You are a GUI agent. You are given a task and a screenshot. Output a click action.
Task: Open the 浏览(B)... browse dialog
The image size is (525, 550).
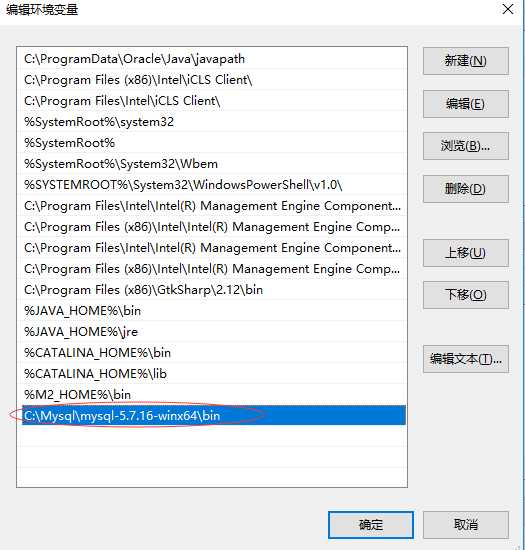(465, 146)
